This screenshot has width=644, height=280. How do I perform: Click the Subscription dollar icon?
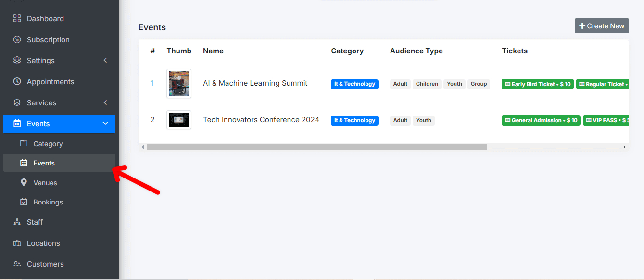17,40
